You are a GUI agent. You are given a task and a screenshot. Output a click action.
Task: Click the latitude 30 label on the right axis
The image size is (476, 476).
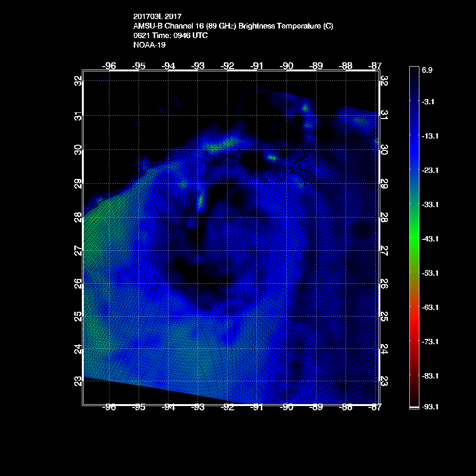[x=384, y=149]
